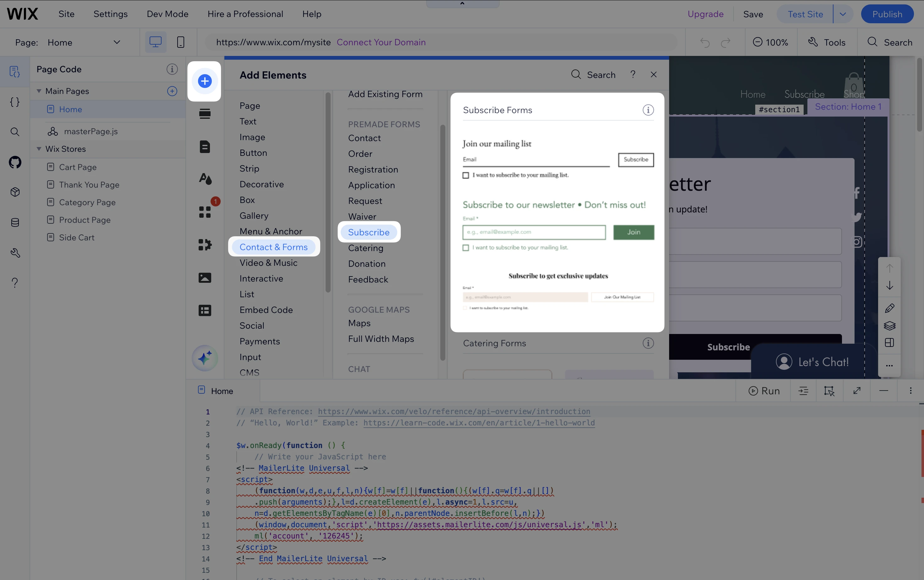Click the Apps icon with notification badge
The height and width of the screenshot is (580, 924).
tap(205, 212)
